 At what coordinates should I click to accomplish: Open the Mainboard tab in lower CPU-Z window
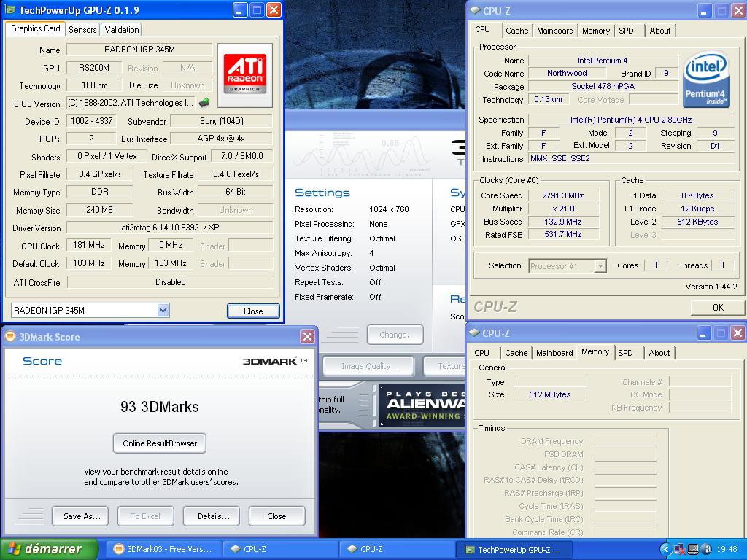(x=554, y=353)
